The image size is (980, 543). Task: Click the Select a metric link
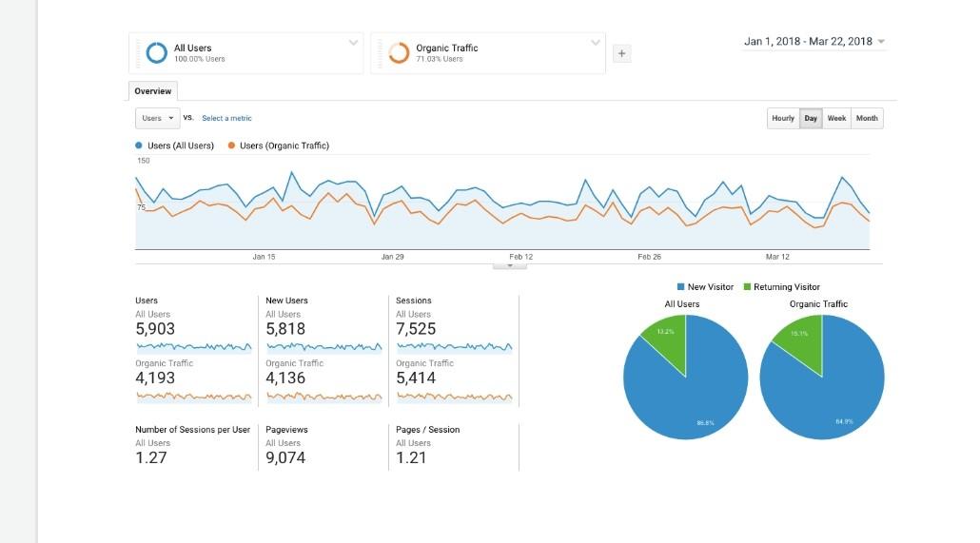(226, 118)
